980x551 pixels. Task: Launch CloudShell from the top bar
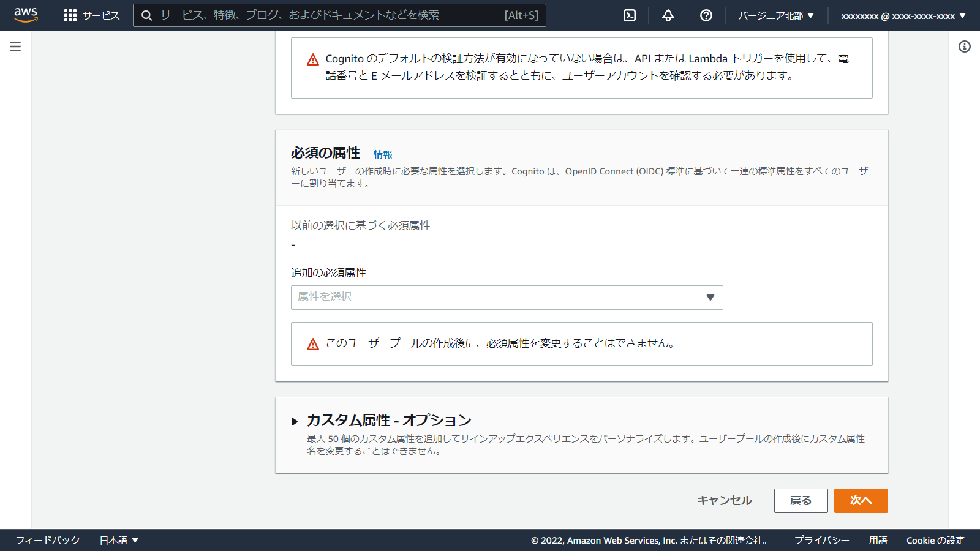(x=629, y=15)
